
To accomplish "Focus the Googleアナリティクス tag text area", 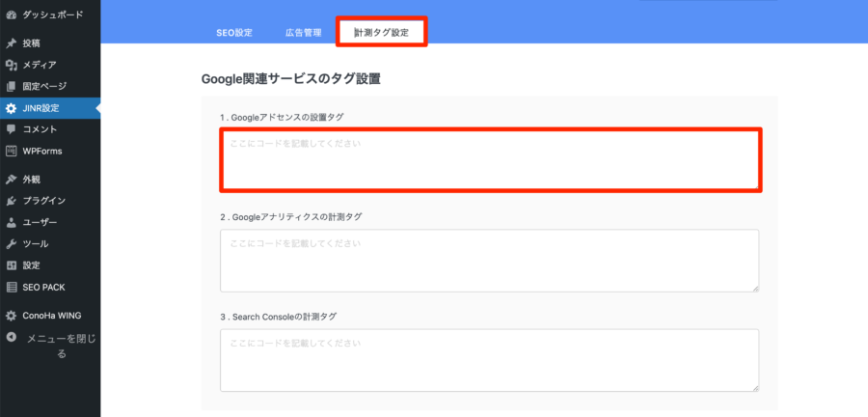I will pyautogui.click(x=489, y=261).
